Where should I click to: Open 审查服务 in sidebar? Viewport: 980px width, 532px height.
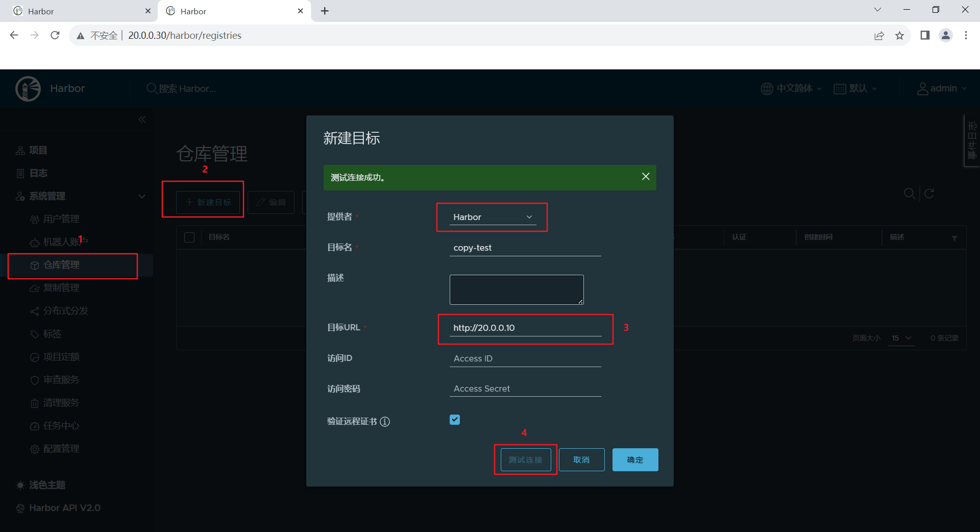(x=61, y=380)
